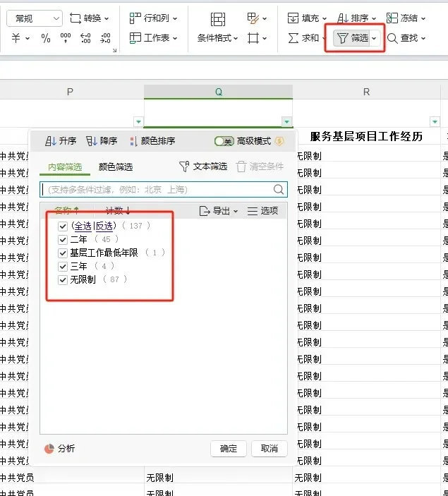Uncheck the 基层工作最低年限 checkbox

coord(63,253)
